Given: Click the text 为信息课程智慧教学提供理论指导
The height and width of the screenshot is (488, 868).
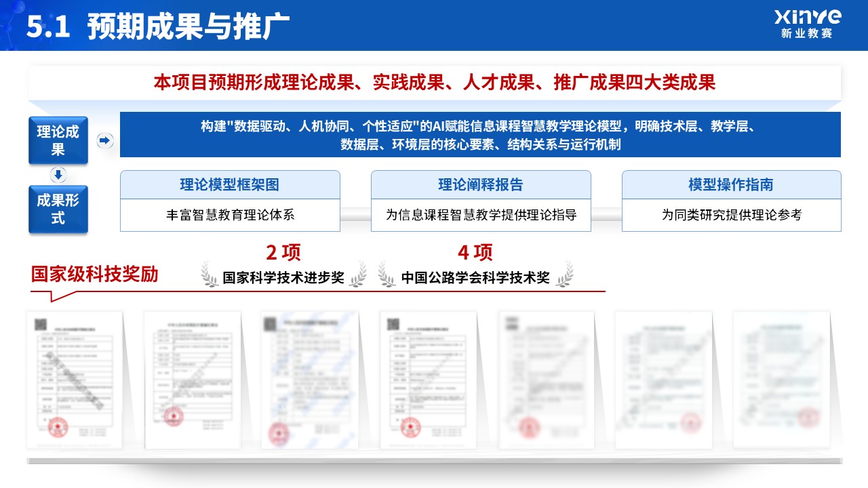Looking at the screenshot, I should tap(481, 215).
